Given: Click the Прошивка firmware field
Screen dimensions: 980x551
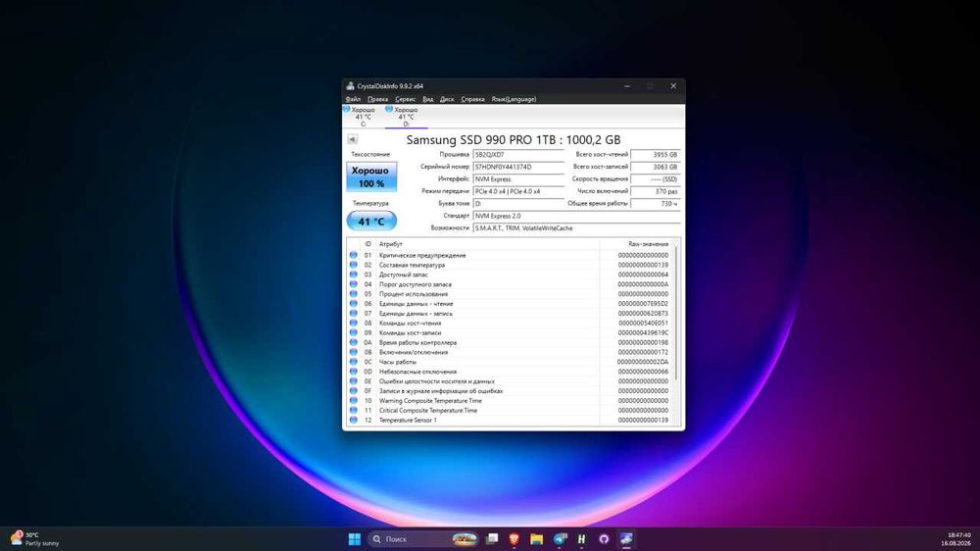Looking at the screenshot, I should coord(518,155).
